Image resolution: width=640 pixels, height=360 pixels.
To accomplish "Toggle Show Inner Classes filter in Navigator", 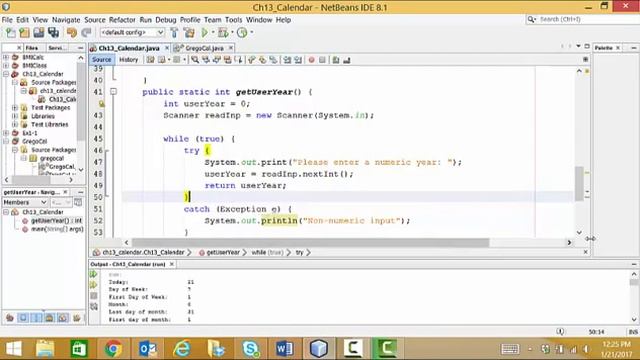I will 63,318.
